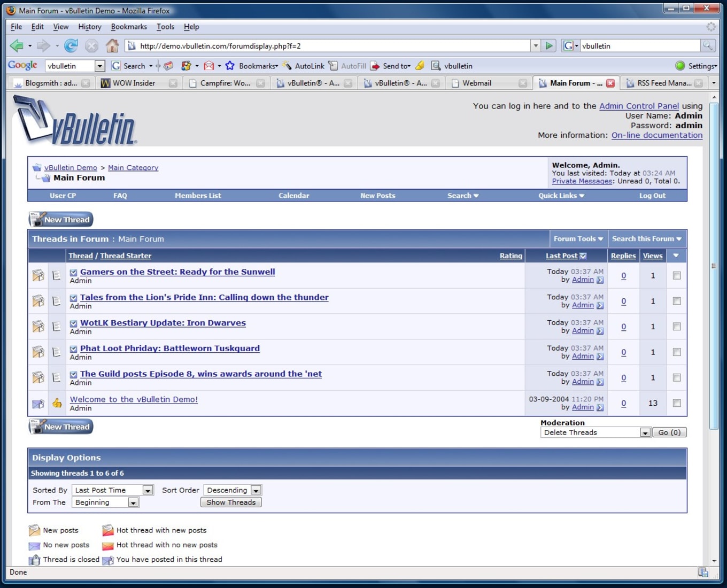
Task: Expand the Search this Forum menu
Action: (x=647, y=239)
